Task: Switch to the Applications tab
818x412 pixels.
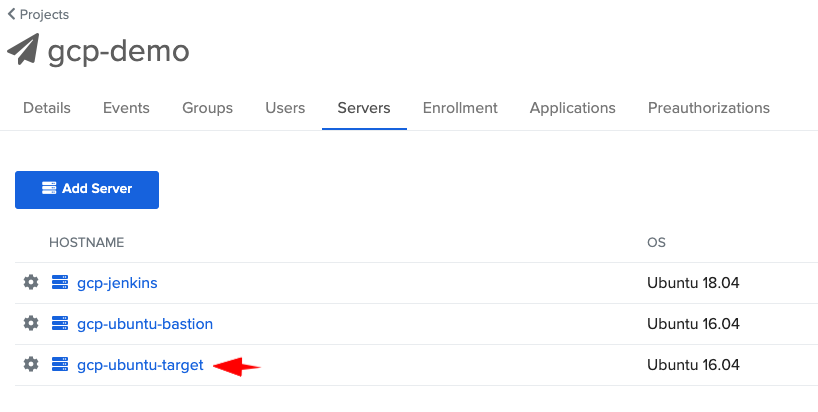Action: point(572,108)
